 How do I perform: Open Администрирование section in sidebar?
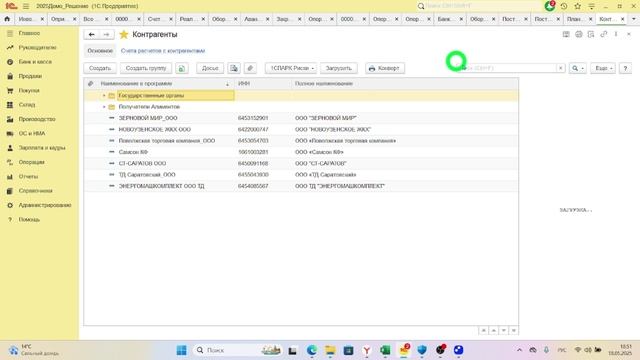[45, 205]
